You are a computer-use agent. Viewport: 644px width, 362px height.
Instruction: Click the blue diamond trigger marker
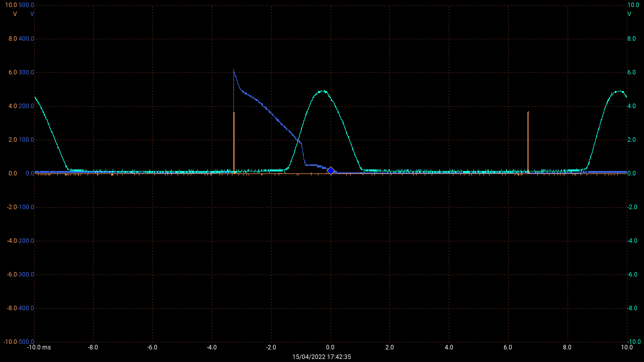331,171
